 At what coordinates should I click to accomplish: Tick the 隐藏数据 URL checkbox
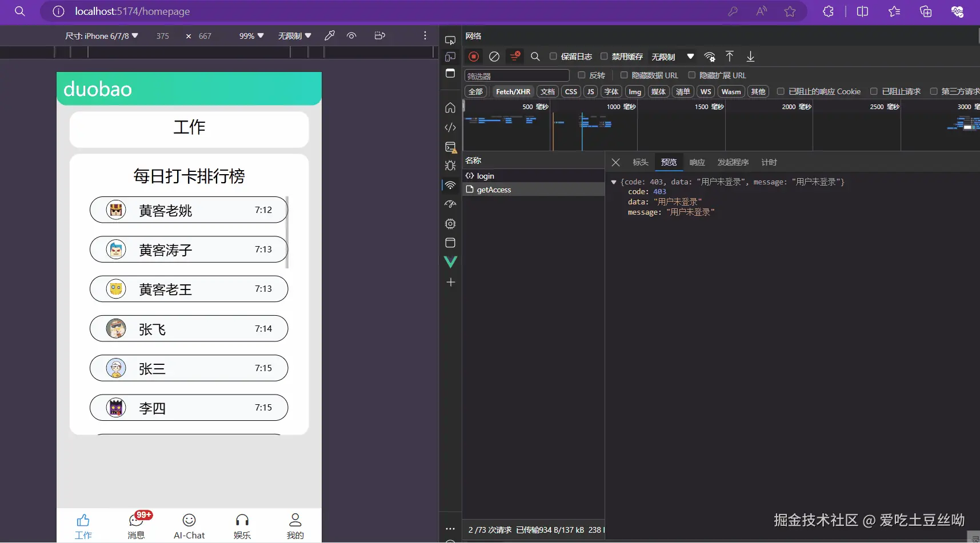[624, 75]
